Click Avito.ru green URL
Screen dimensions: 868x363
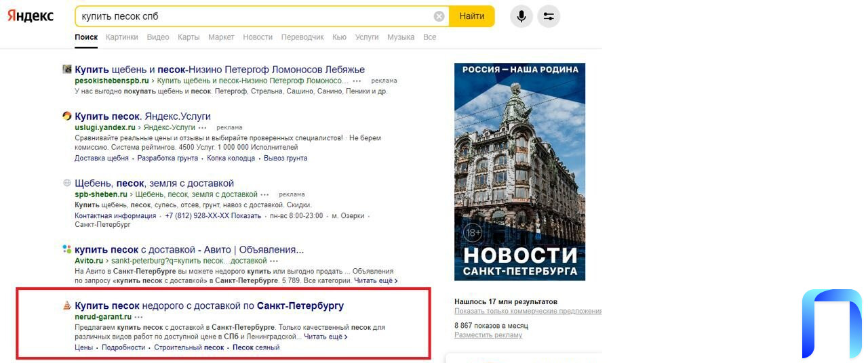(x=89, y=261)
